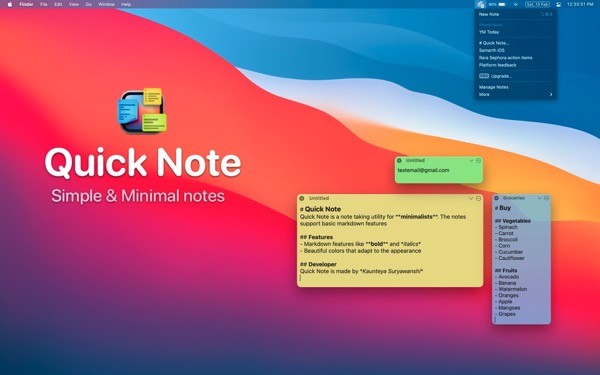Click empty line below Developer text
This screenshot has width=600, height=375.
click(390, 278)
